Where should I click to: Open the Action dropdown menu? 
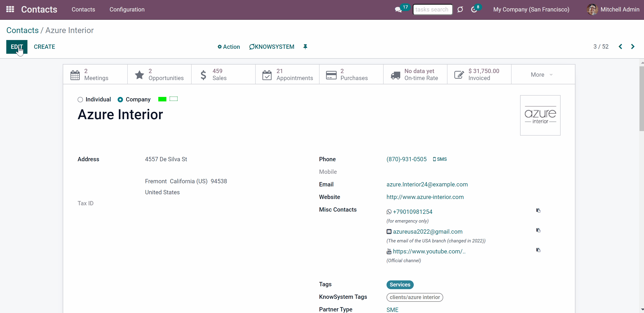[228, 47]
